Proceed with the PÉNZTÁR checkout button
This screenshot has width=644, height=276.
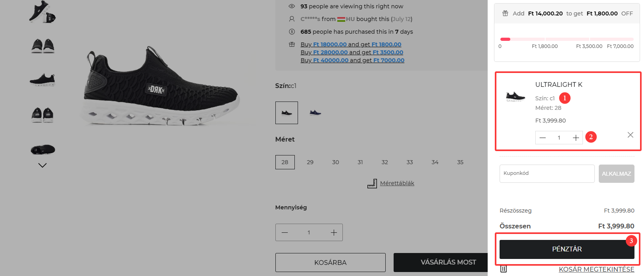pos(567,249)
